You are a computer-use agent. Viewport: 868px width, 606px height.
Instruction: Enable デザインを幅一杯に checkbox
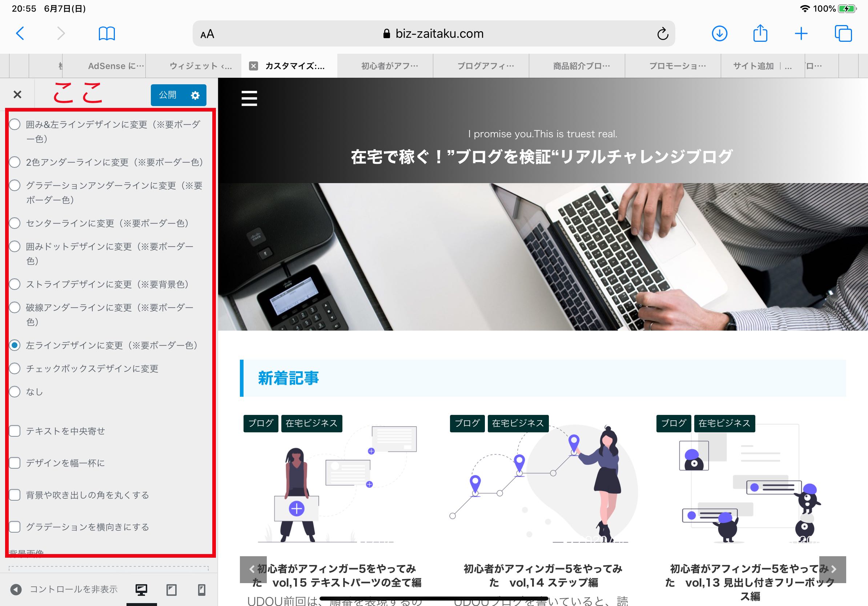coord(15,463)
